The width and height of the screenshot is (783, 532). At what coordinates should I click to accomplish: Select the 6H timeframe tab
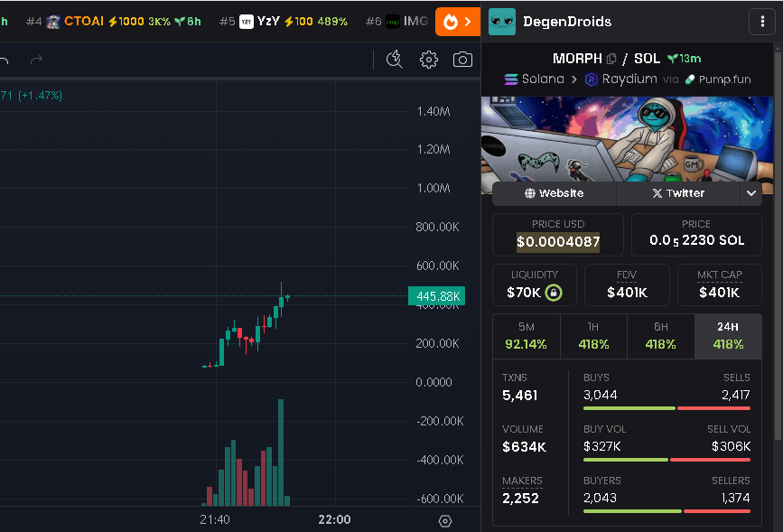(x=661, y=336)
